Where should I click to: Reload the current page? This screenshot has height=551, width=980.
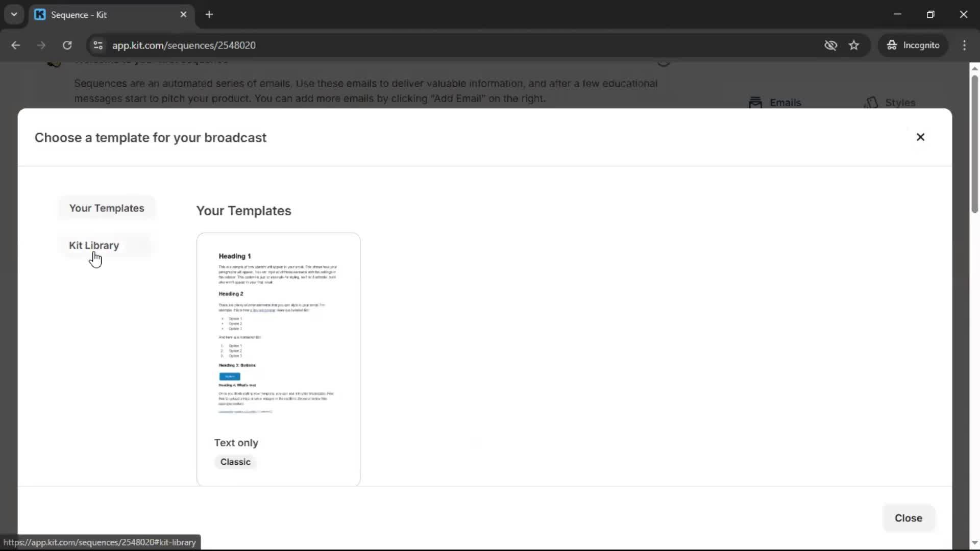[x=67, y=45]
